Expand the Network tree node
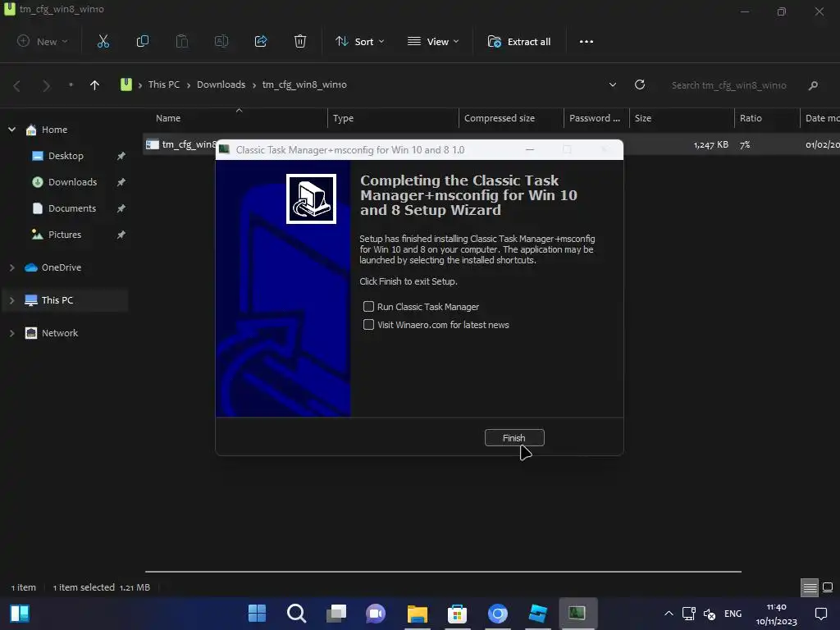The height and width of the screenshot is (630, 840). pos(11,333)
